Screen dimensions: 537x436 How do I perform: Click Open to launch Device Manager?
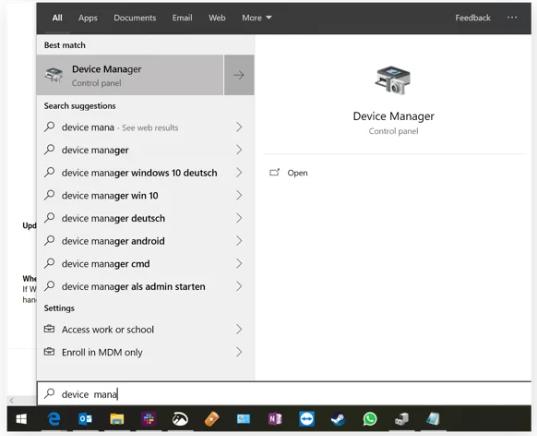click(x=297, y=173)
